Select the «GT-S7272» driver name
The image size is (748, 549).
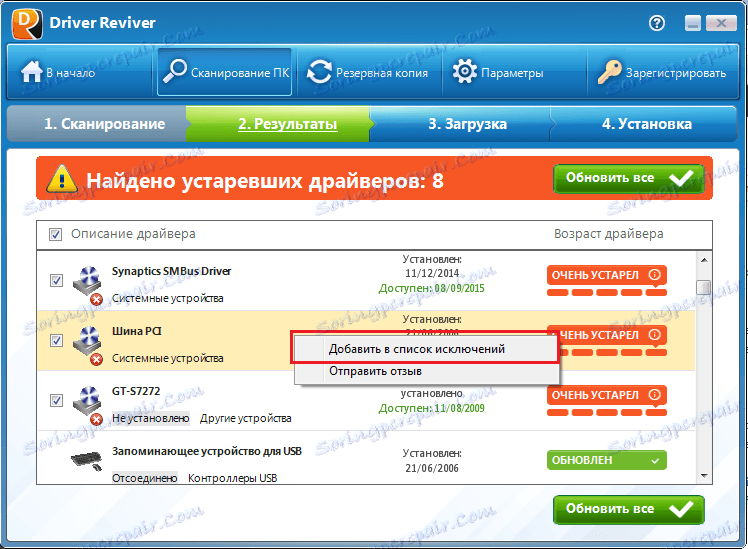pos(136,392)
